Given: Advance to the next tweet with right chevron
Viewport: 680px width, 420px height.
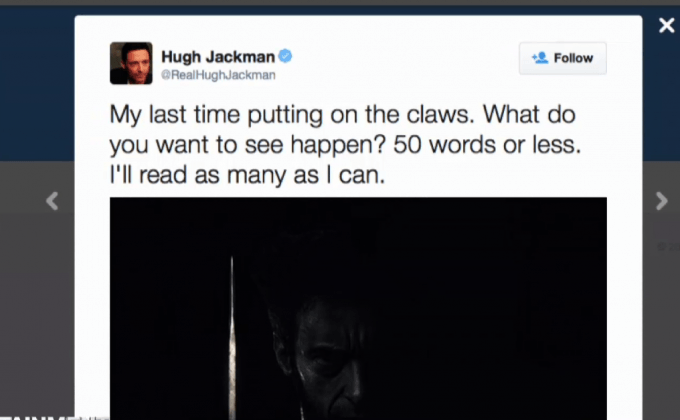Looking at the screenshot, I should (662, 201).
